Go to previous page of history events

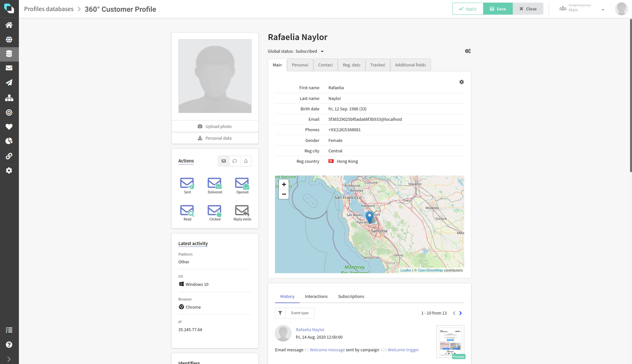coord(454,313)
